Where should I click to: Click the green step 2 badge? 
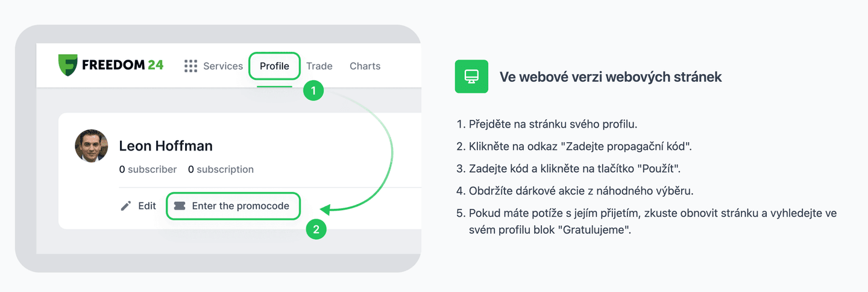point(316,229)
